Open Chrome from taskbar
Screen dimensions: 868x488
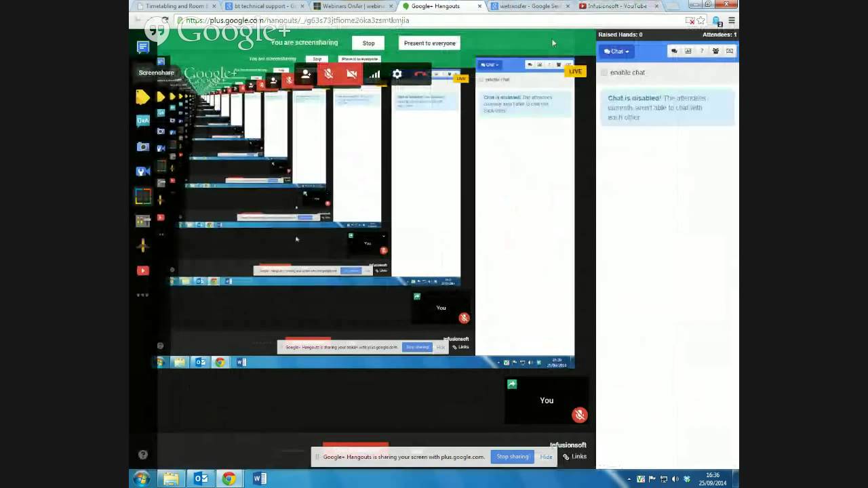229,479
